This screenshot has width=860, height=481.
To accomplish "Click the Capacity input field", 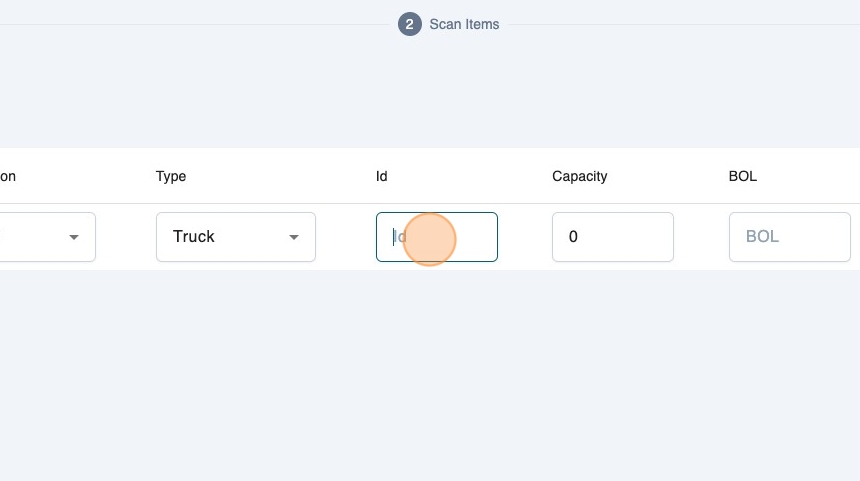I will [x=612, y=237].
